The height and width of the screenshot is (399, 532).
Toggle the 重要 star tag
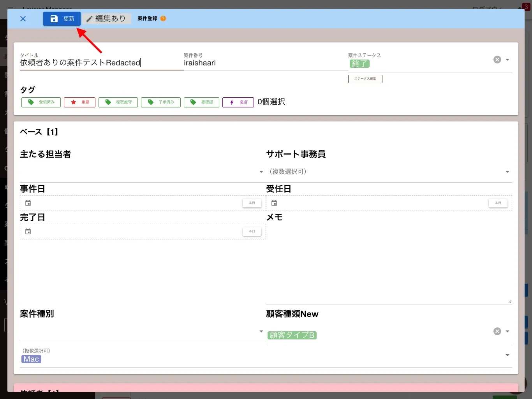tap(80, 102)
